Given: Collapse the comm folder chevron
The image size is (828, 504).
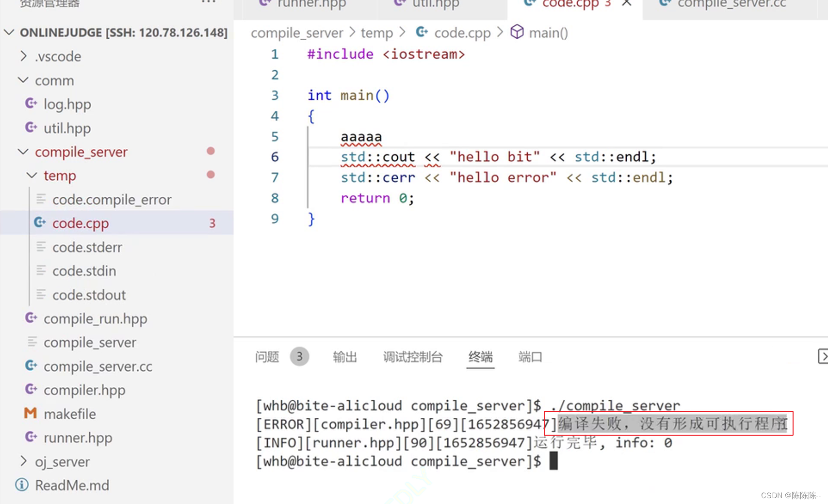Looking at the screenshot, I should pos(23,80).
